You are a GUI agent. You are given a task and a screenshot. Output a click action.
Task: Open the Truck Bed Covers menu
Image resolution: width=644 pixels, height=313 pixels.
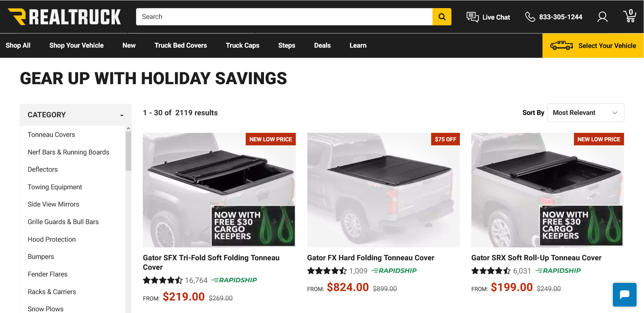pyautogui.click(x=181, y=46)
